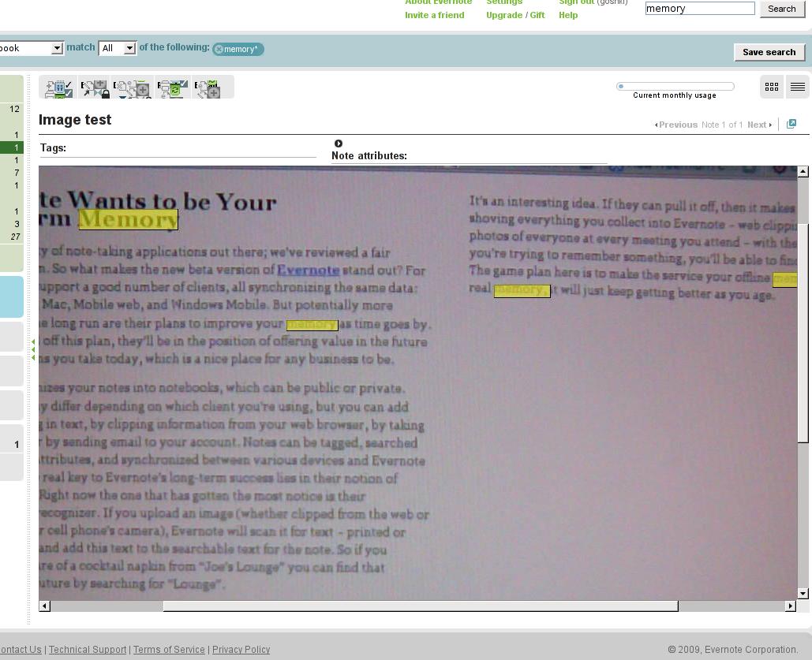Click the Image test note title
812x660 pixels.
pyautogui.click(x=75, y=120)
